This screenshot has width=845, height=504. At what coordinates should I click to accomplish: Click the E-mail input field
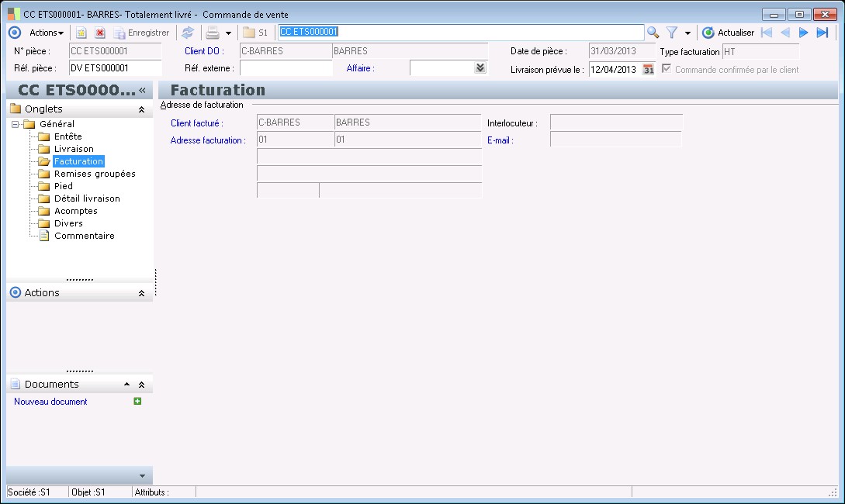(x=616, y=140)
